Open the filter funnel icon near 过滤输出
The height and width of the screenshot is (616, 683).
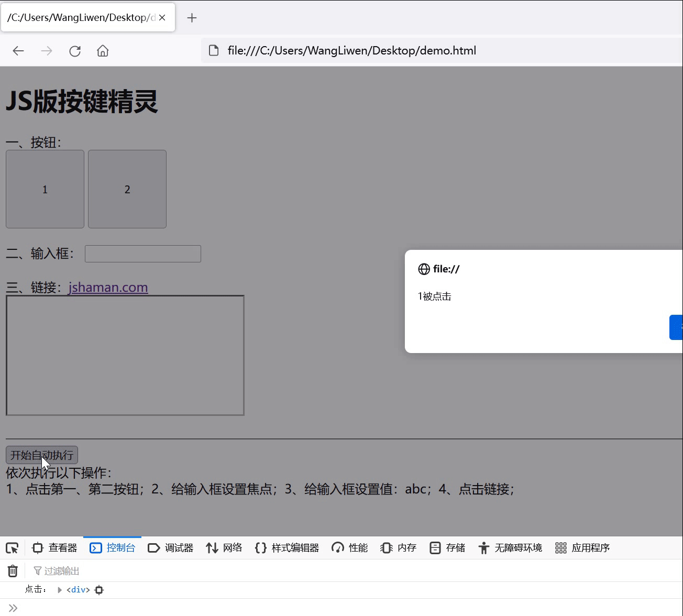click(37, 570)
